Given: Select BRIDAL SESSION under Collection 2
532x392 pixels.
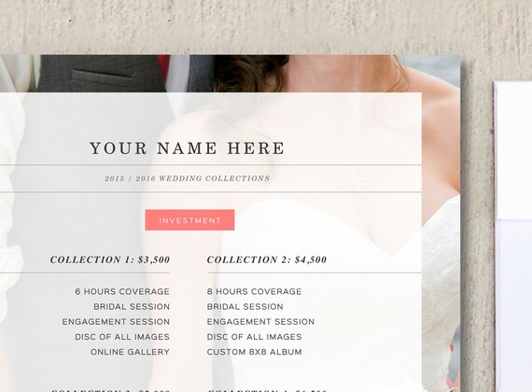Looking at the screenshot, I should (x=245, y=307).
